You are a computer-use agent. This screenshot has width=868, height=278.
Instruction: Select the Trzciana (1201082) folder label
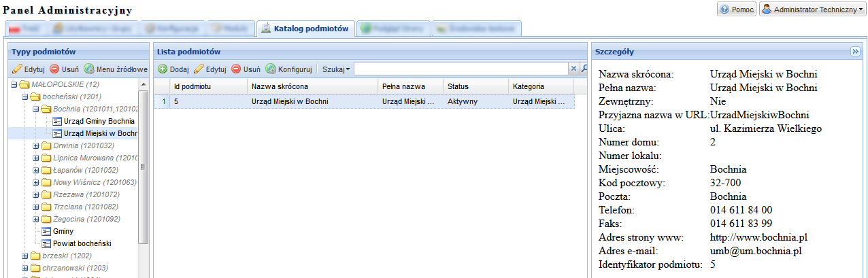point(86,207)
